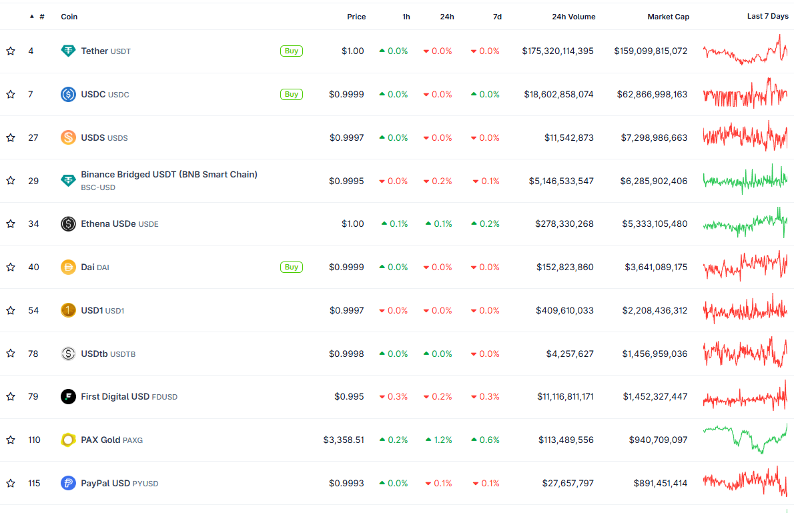
Task: Sort by Coin column header
Action: pyautogui.click(x=69, y=17)
